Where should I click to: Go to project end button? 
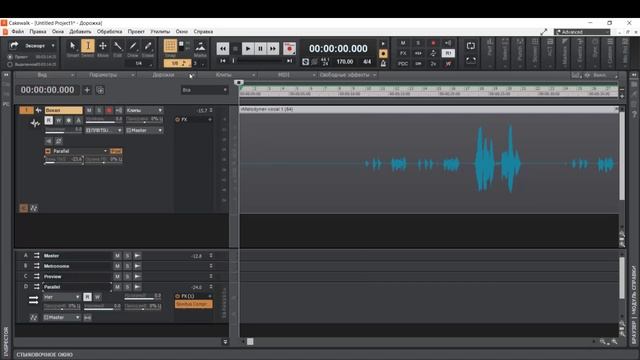(x=289, y=61)
